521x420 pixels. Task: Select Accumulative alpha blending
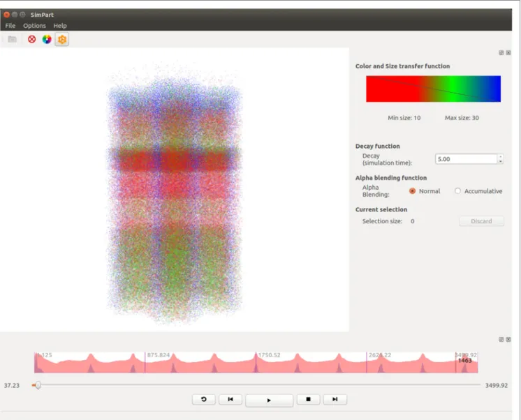coord(458,191)
